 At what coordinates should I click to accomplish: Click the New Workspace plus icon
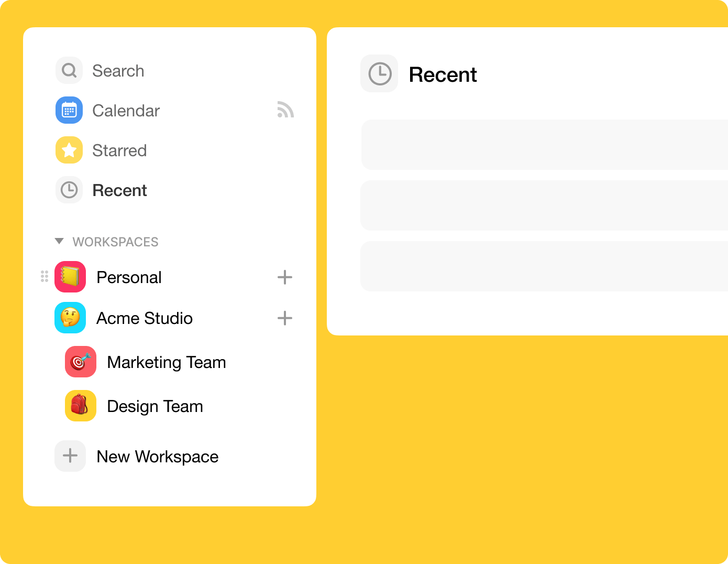pyautogui.click(x=70, y=456)
